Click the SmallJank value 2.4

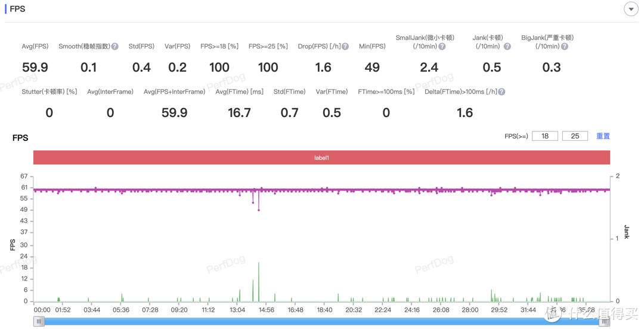coord(429,67)
